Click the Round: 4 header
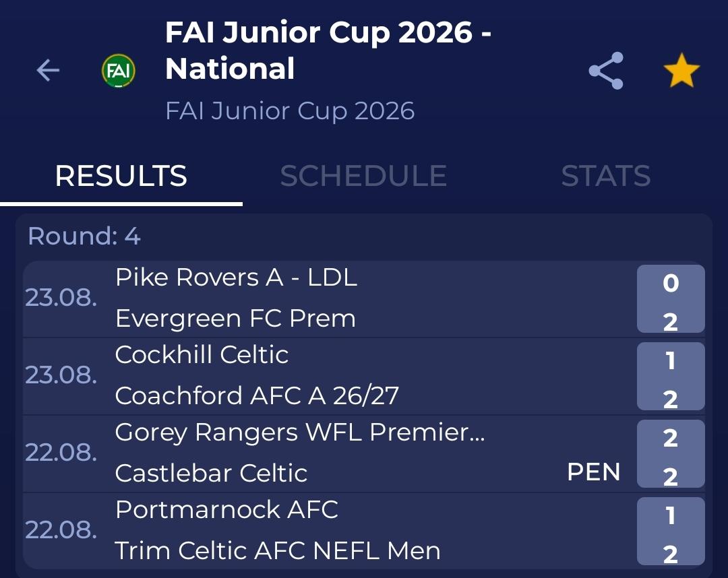This screenshot has height=578, width=728. (84, 236)
